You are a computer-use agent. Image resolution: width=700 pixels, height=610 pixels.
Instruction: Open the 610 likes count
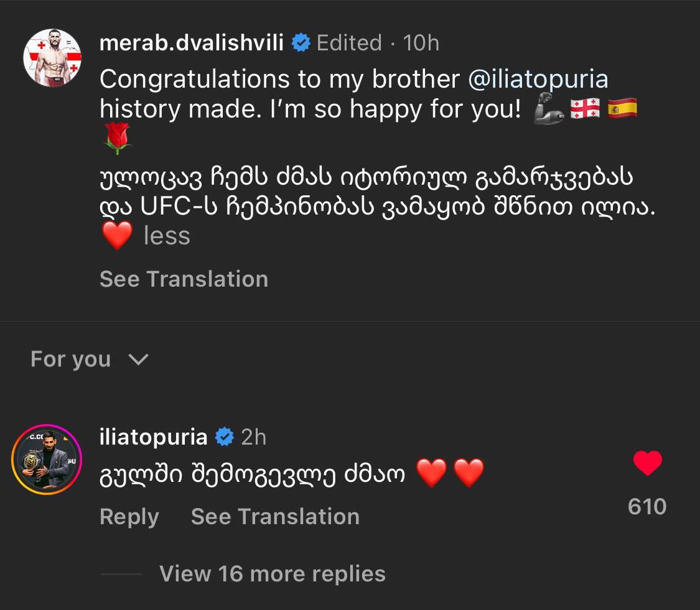647,507
